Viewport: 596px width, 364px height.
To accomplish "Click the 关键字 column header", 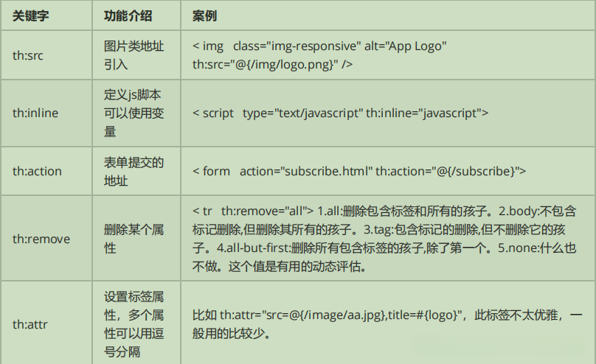I will [x=30, y=15].
